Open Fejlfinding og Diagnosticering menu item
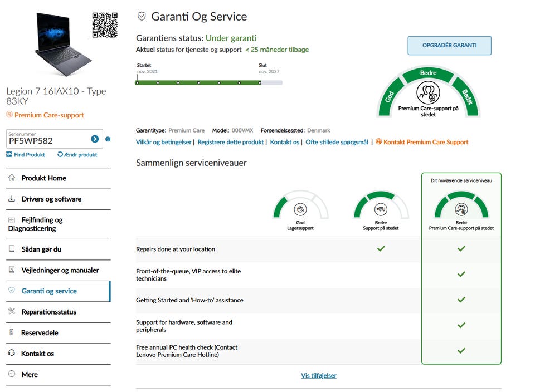 point(59,224)
